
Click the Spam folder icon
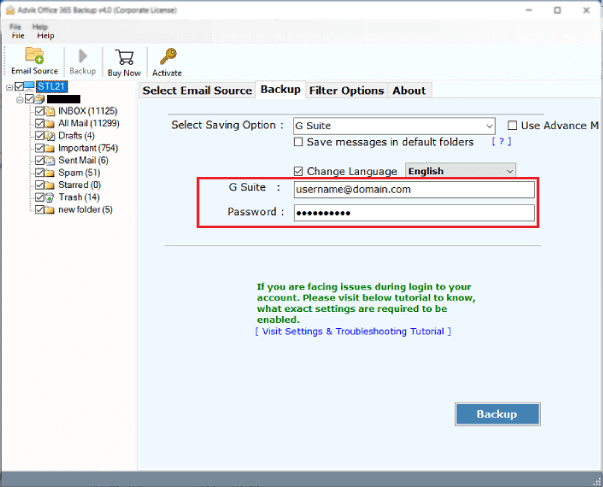pos(50,173)
